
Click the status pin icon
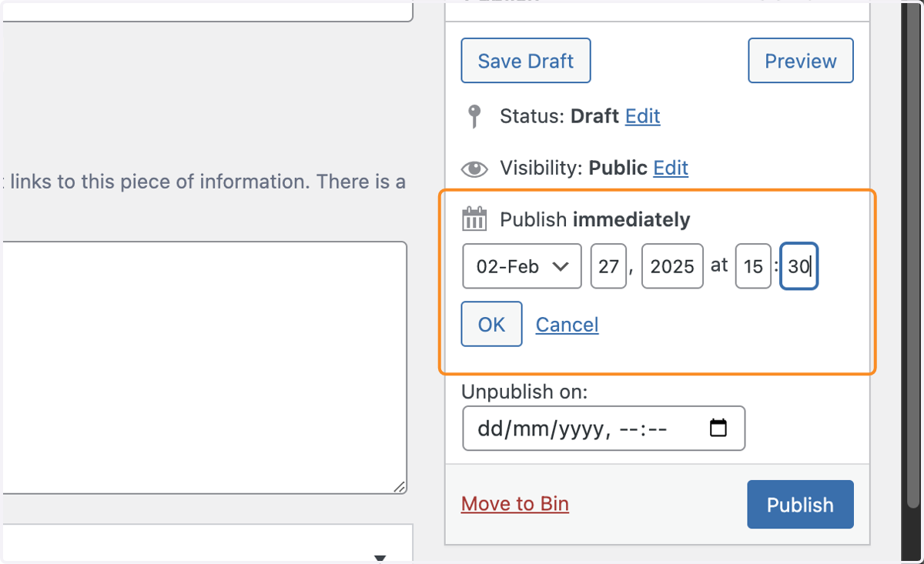[474, 117]
